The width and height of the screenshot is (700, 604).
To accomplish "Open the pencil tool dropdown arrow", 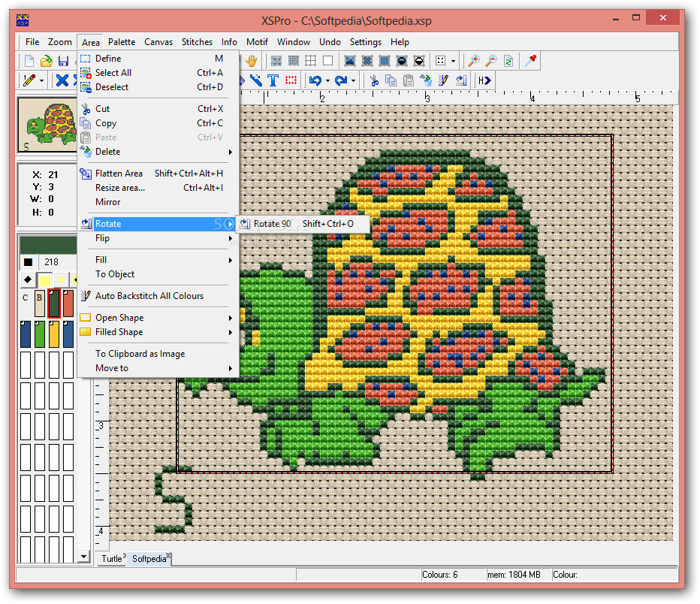I will [41, 81].
